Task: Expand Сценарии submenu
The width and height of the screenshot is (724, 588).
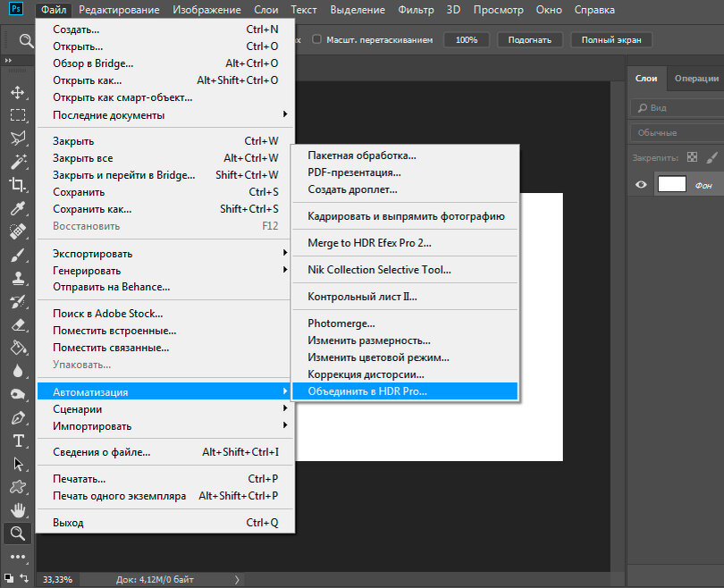Action: click(165, 409)
